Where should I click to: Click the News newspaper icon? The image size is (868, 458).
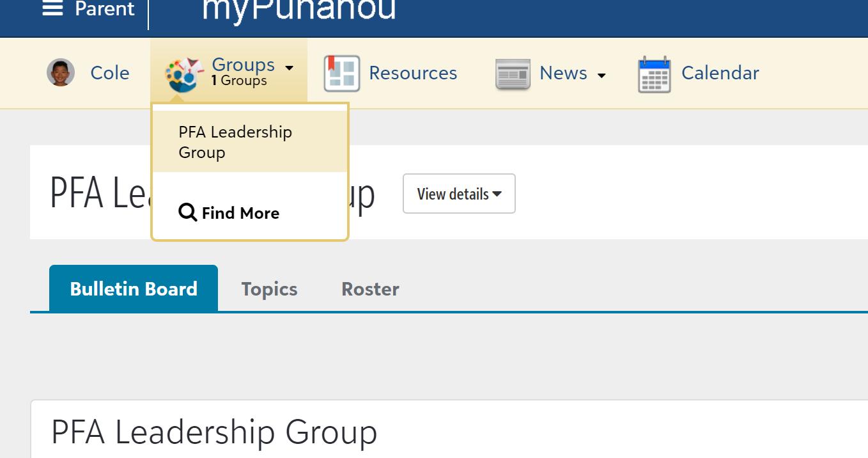pyautogui.click(x=513, y=74)
